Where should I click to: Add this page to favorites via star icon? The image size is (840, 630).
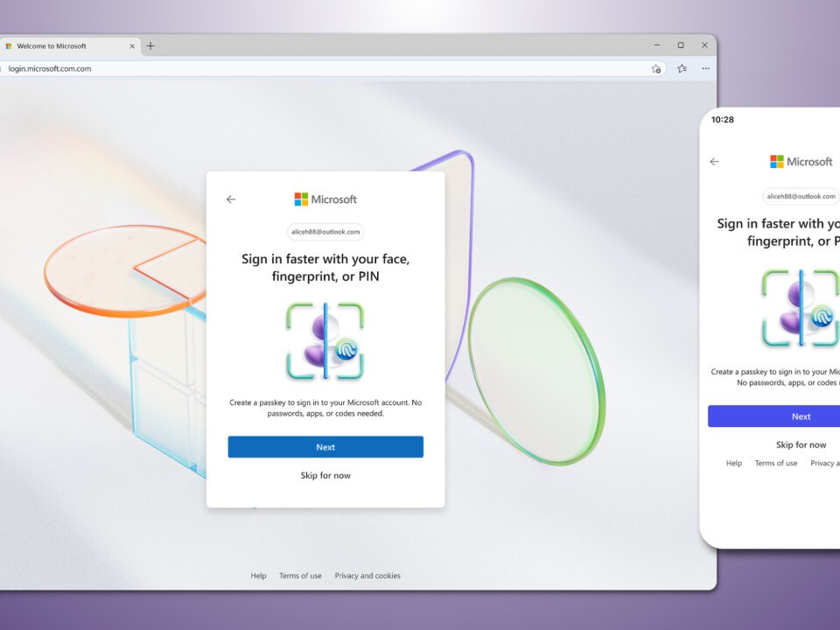pos(656,68)
